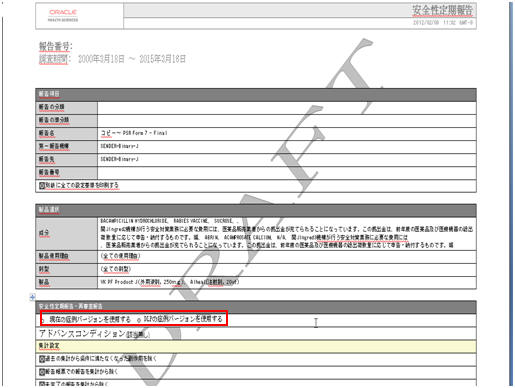The width and height of the screenshot is (515, 388).
Task: Select DLPの症例バージョンを使用する radio button
Action: [x=139, y=320]
